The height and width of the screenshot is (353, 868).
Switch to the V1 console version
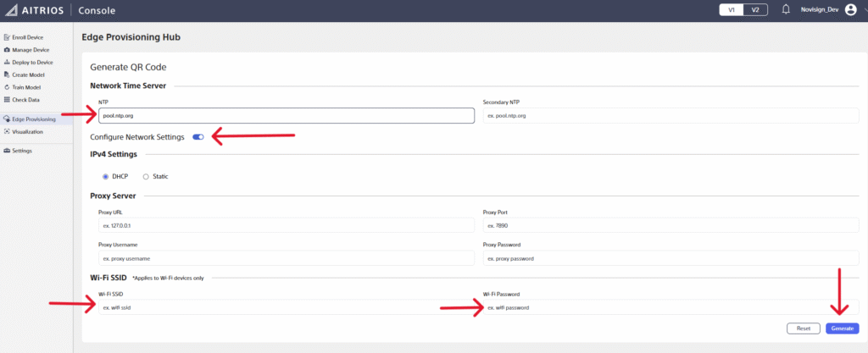pyautogui.click(x=732, y=10)
